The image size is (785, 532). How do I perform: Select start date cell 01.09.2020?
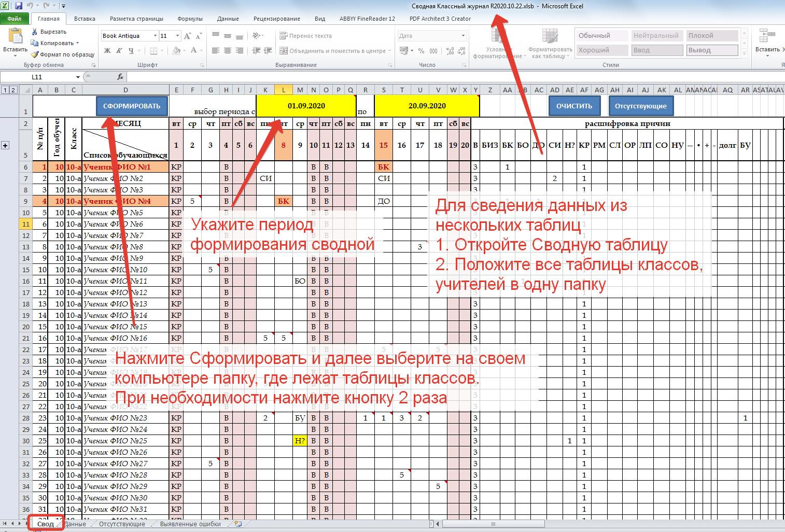[x=306, y=106]
